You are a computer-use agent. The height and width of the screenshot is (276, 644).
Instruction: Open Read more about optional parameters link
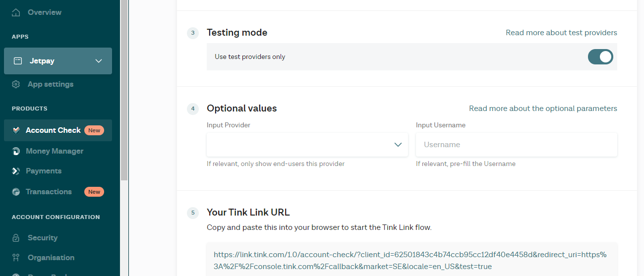(x=543, y=109)
